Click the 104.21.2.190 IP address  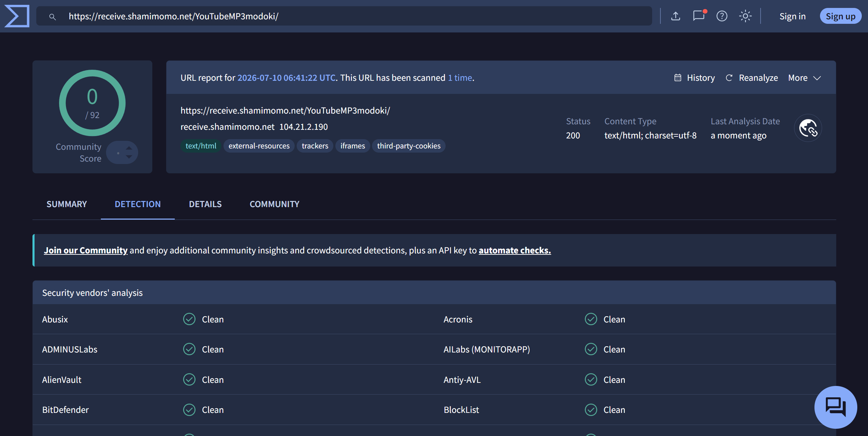[x=304, y=127]
